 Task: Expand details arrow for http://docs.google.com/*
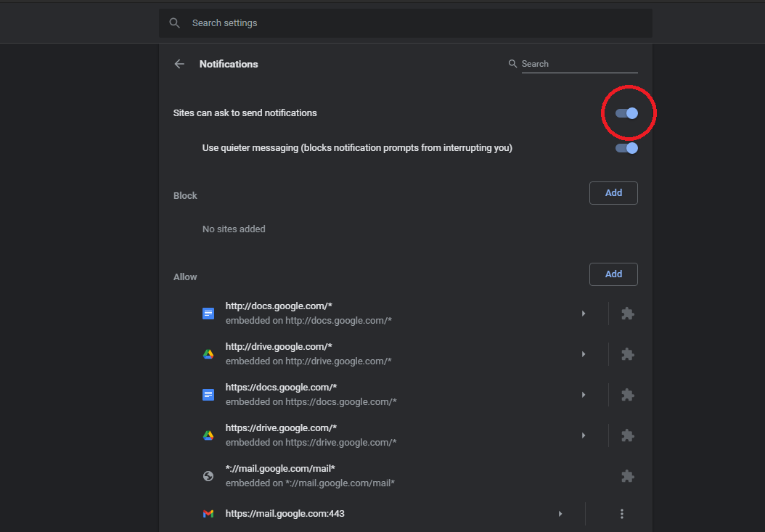point(584,314)
